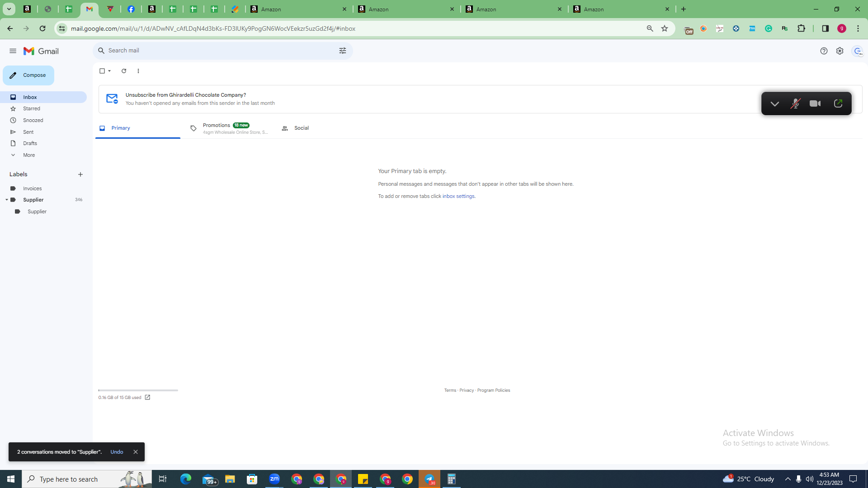Open the Sent folder
Screen dimensions: 868x488
pyautogui.click(x=43, y=132)
